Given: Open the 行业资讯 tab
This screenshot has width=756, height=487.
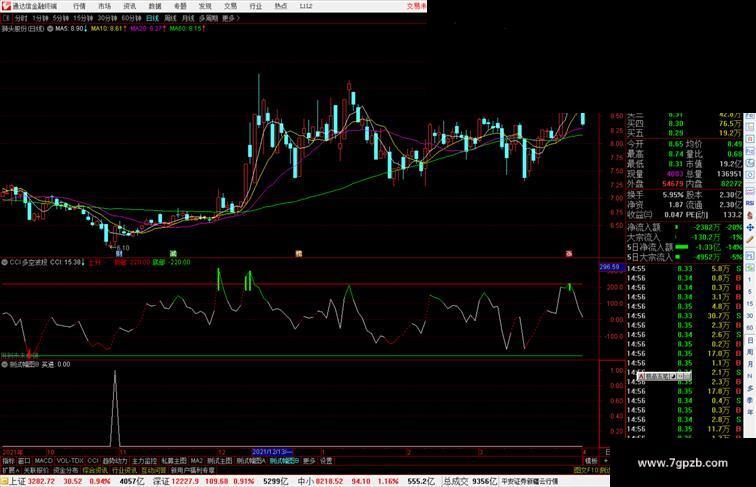Looking at the screenshot, I should [124, 470].
